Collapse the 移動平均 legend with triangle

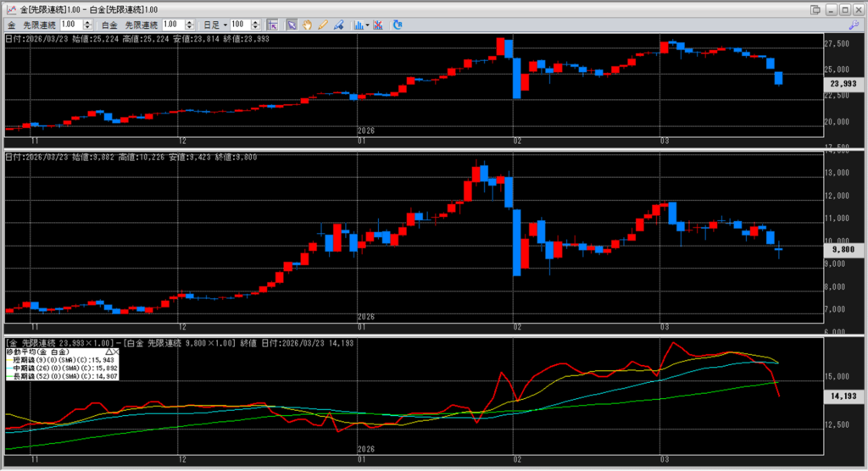point(108,351)
